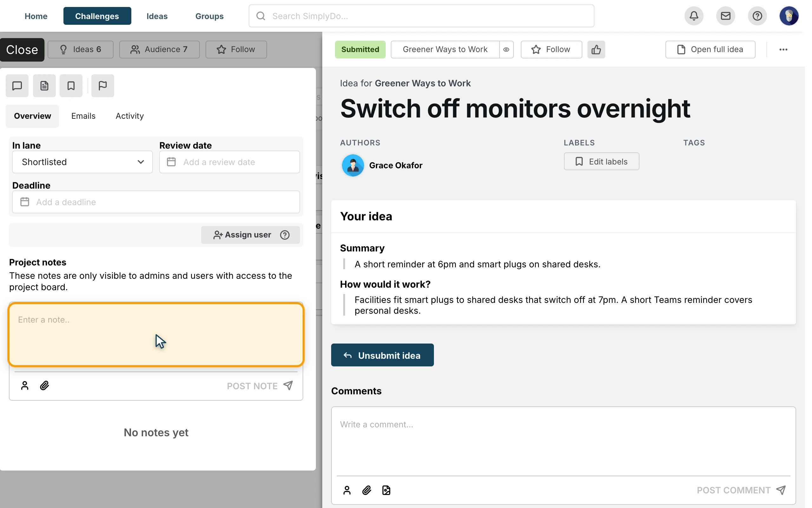
Task: Expand the In lane Shortlisted dropdown
Action: (82, 162)
